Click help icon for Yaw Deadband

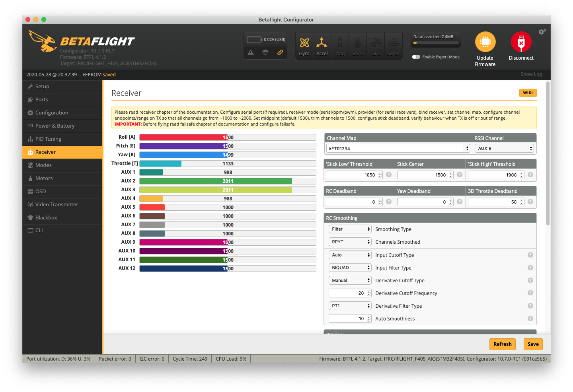(460, 202)
